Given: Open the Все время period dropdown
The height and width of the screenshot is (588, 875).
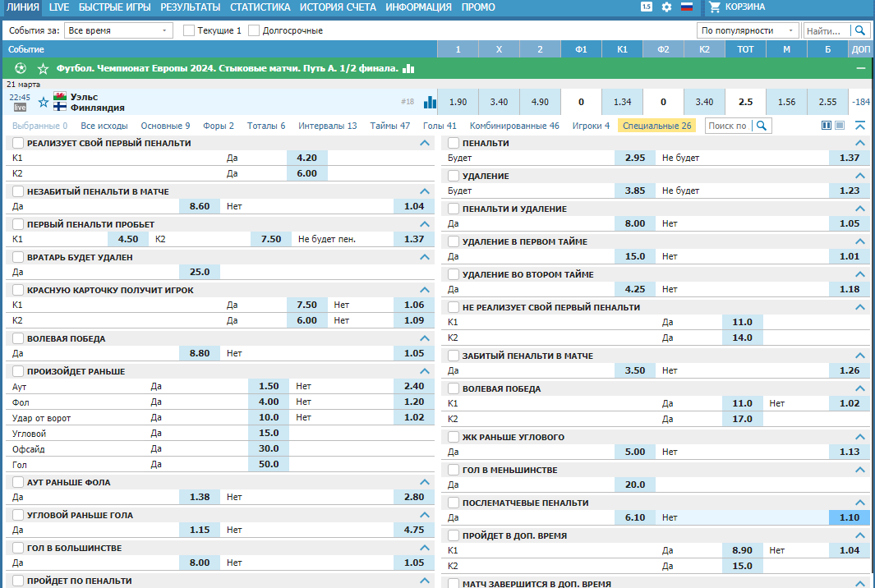Looking at the screenshot, I should (118, 30).
